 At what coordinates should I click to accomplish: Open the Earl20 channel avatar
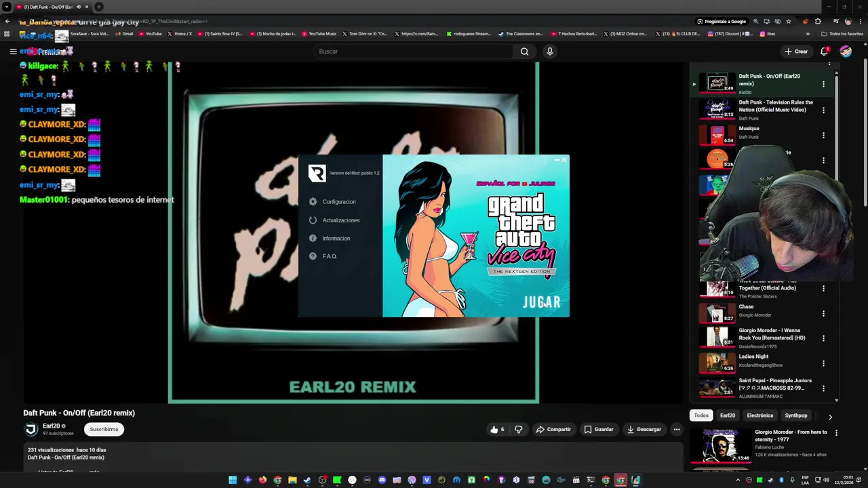(x=31, y=429)
